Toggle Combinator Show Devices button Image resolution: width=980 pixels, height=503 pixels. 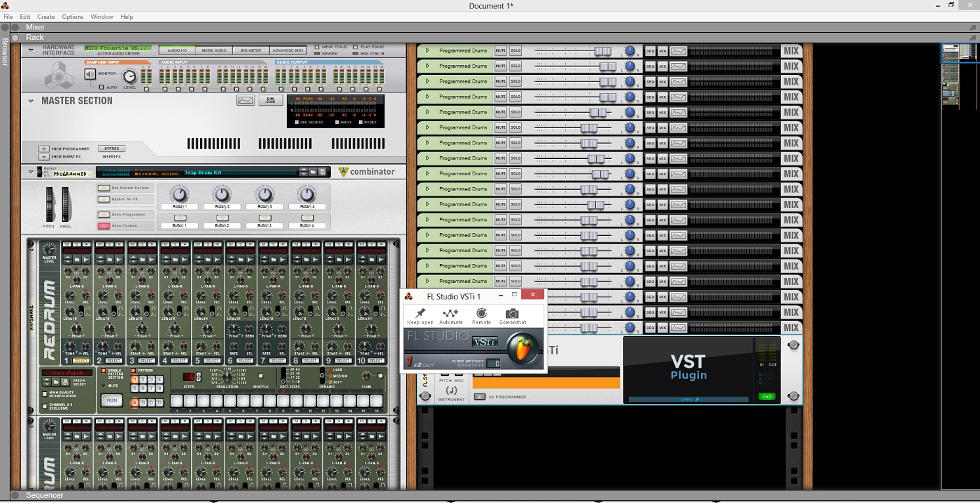104,226
